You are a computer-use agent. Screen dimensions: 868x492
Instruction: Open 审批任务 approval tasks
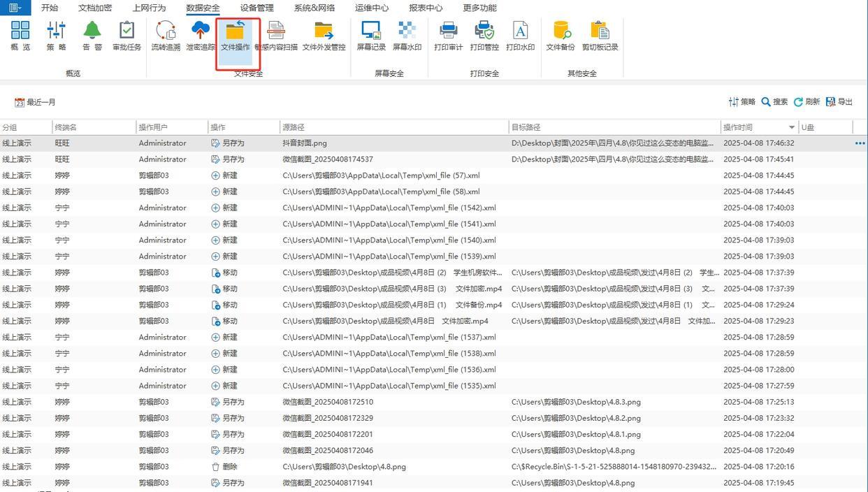point(126,35)
